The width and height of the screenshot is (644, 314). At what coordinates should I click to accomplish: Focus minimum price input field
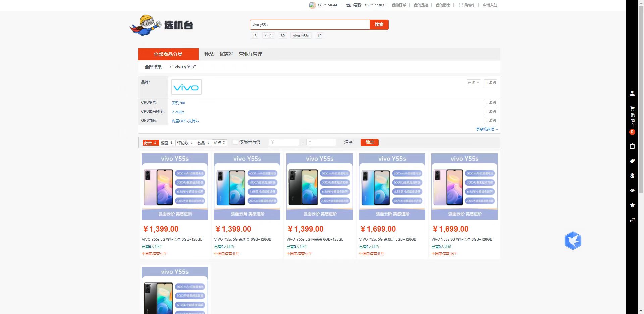coord(284,142)
